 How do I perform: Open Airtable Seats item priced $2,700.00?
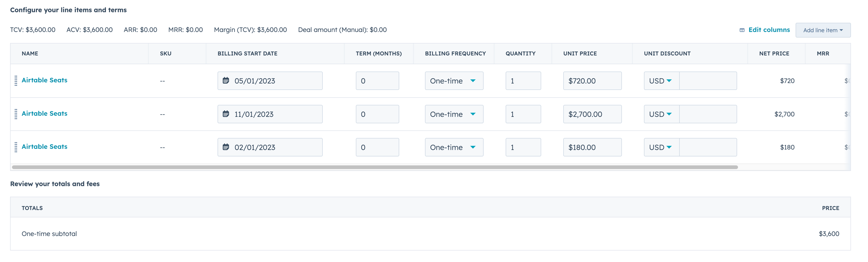click(x=44, y=114)
